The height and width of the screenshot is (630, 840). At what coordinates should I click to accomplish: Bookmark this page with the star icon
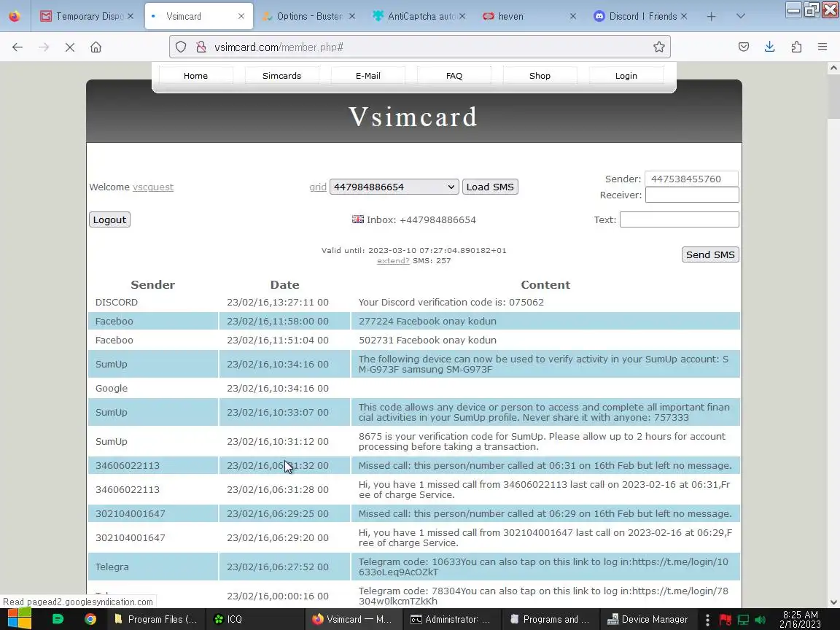pos(659,47)
